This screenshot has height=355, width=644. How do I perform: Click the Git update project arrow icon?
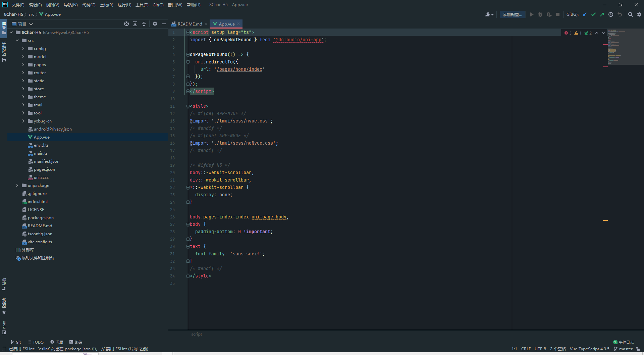coord(585,14)
